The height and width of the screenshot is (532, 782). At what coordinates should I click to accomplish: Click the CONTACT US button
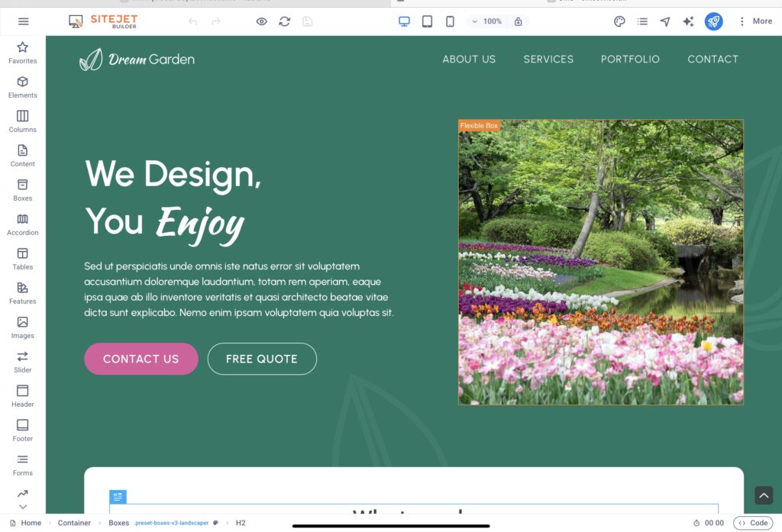coord(141,359)
